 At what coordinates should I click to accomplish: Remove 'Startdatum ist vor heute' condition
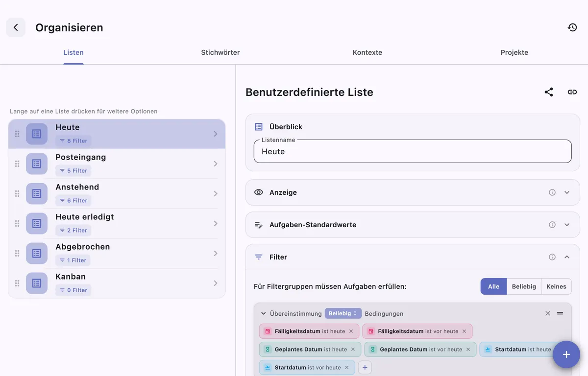346,368
